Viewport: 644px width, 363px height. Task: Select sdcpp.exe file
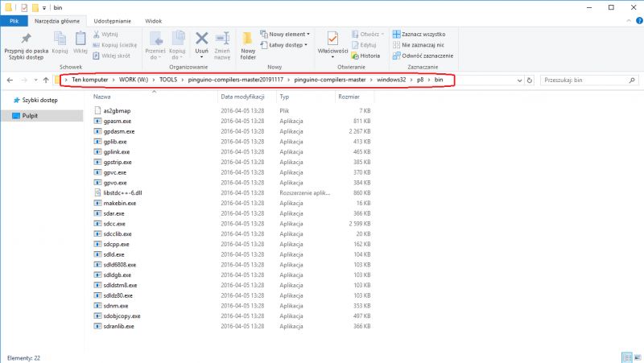[116, 244]
